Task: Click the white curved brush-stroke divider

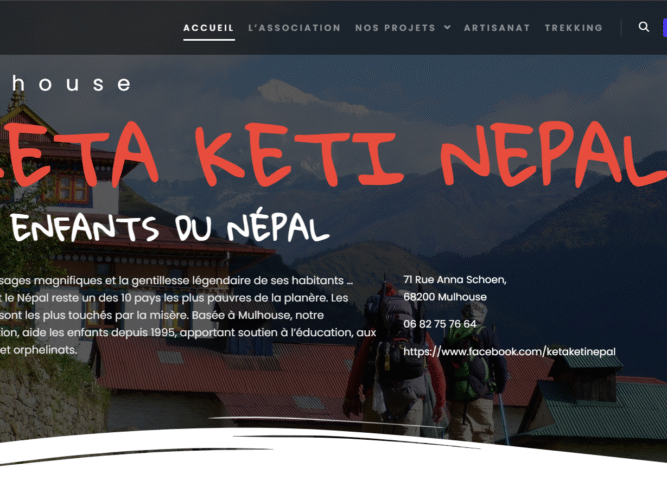Action: 334,447
